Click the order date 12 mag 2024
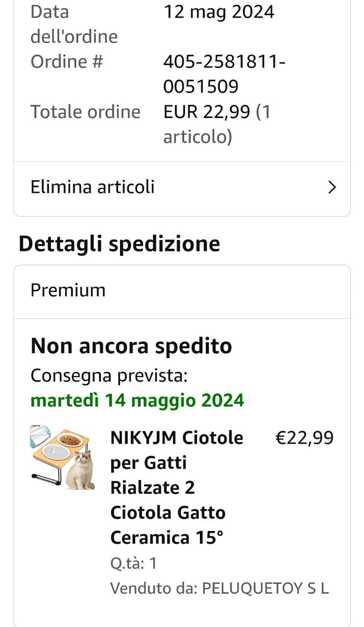 (218, 12)
